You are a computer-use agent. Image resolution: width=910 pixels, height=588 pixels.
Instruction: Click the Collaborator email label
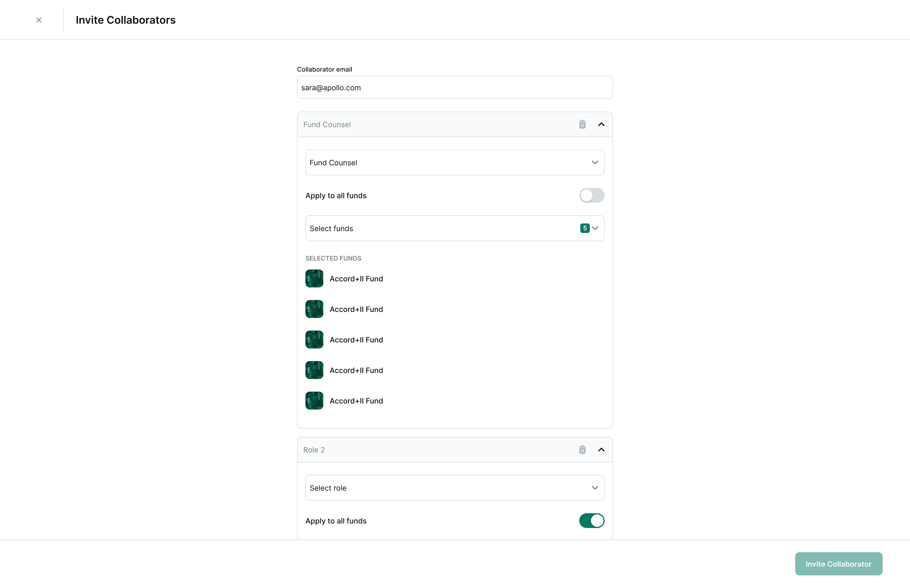pyautogui.click(x=324, y=69)
